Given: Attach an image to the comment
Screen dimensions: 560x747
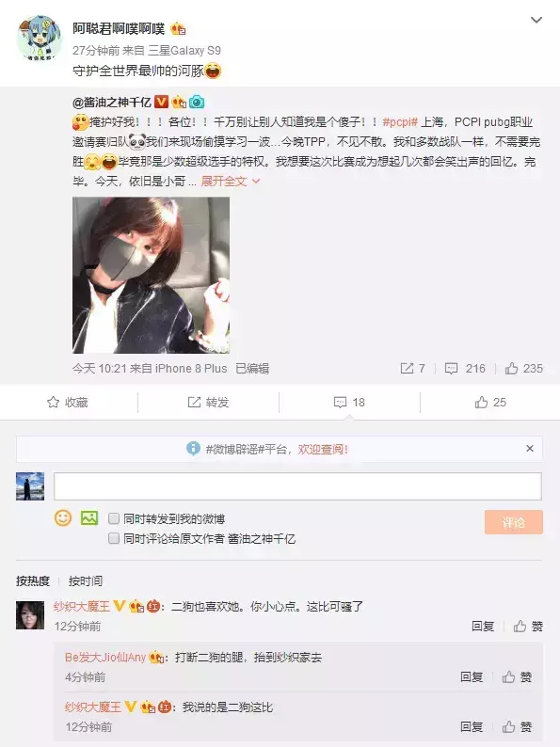Looking at the screenshot, I should click(89, 517).
